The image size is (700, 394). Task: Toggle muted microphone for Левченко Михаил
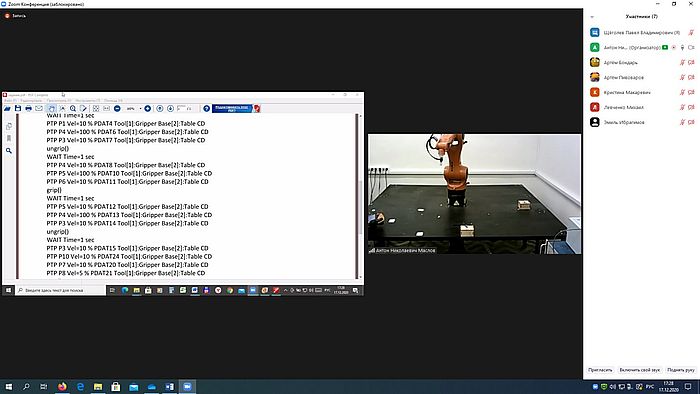[682, 107]
